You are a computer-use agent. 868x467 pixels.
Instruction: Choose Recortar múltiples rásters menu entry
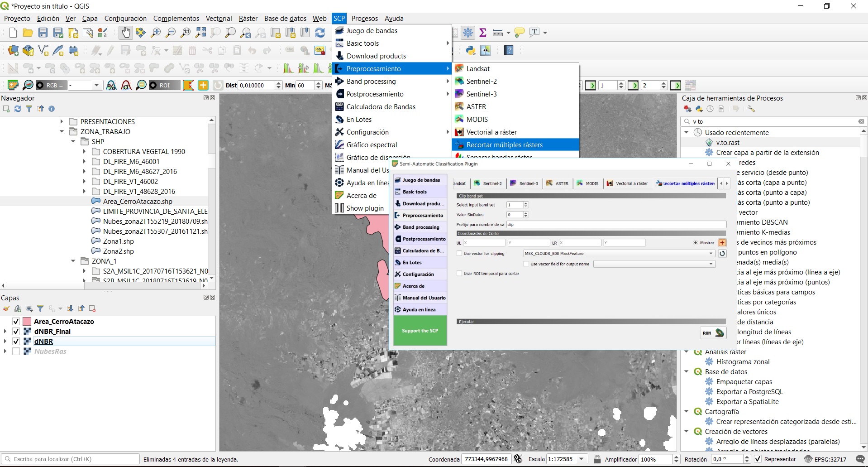(504, 145)
